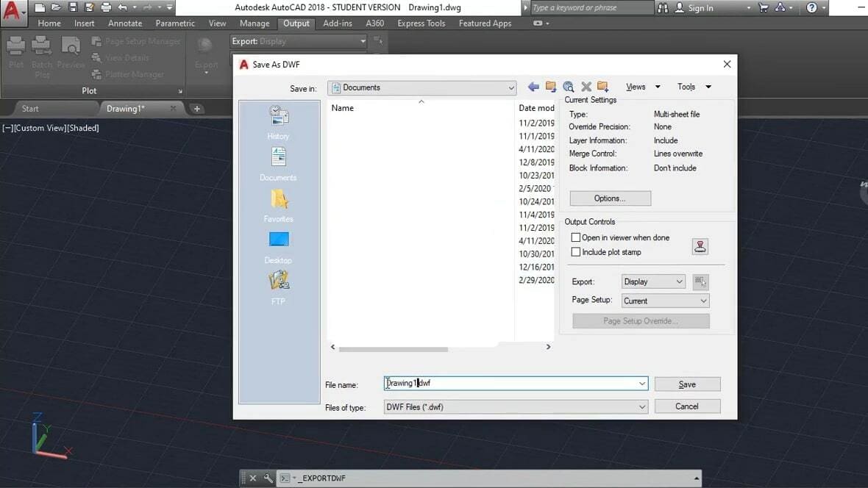This screenshot has height=488, width=868.
Task: Click Page Setup Manager in ribbon
Action: coord(136,41)
